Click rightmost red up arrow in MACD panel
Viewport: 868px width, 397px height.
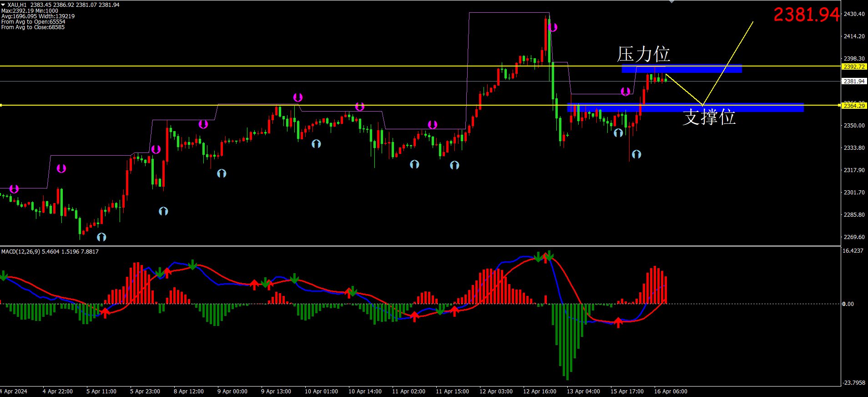point(618,323)
